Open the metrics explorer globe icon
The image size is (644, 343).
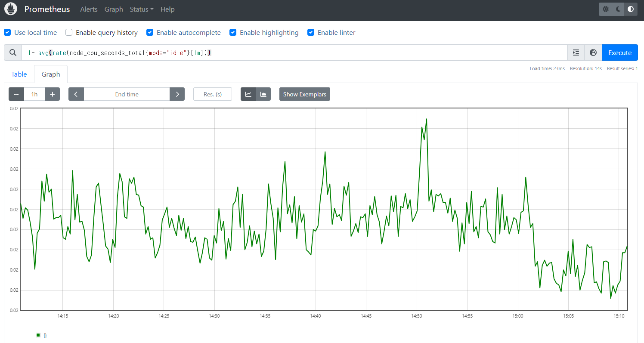point(593,53)
